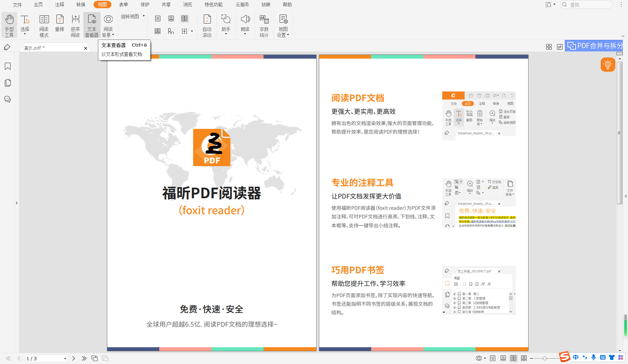This screenshot has width=628, height=364.
Task: Open the bookmarks panel in the sidebar
Action: 7,66
